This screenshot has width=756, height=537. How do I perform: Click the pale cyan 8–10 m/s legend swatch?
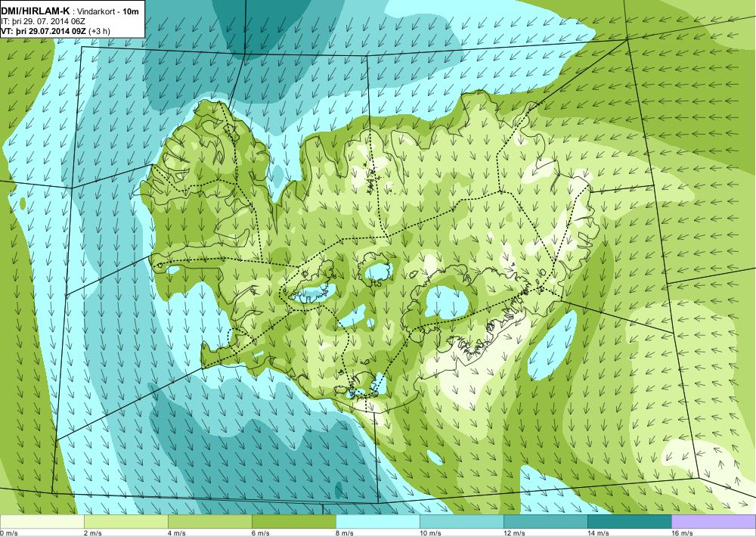[377, 522]
